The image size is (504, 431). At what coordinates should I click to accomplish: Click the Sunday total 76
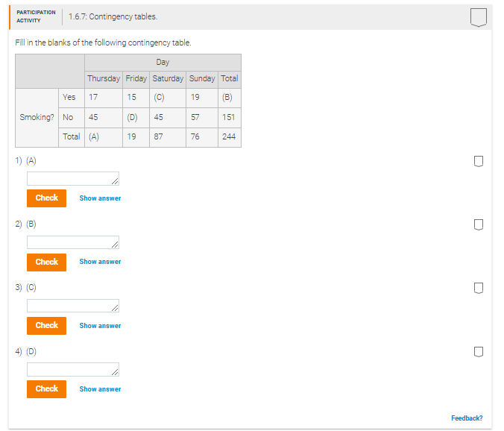pyautogui.click(x=202, y=137)
